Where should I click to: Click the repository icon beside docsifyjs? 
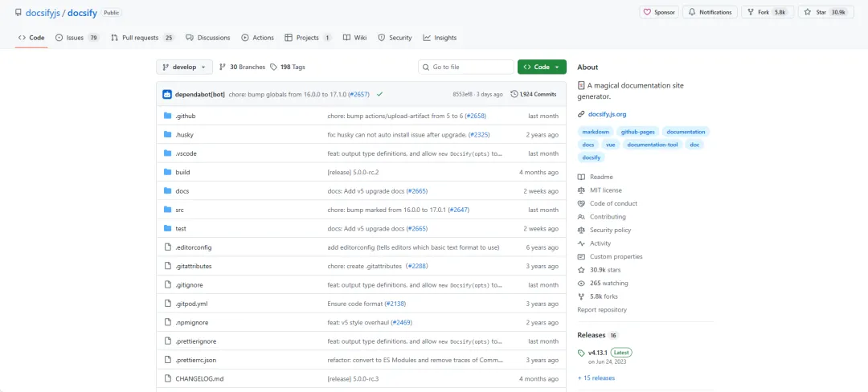tap(18, 12)
